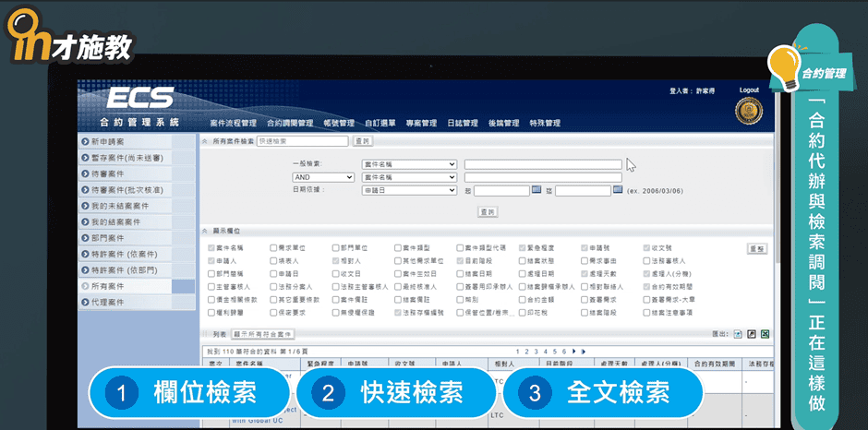
Task: Open the 案件流程管理 menu
Action: (233, 123)
